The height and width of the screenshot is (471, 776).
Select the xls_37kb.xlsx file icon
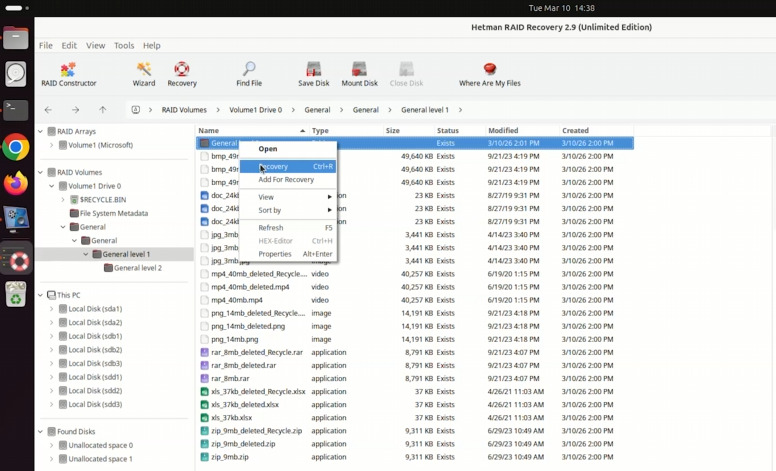pos(204,418)
